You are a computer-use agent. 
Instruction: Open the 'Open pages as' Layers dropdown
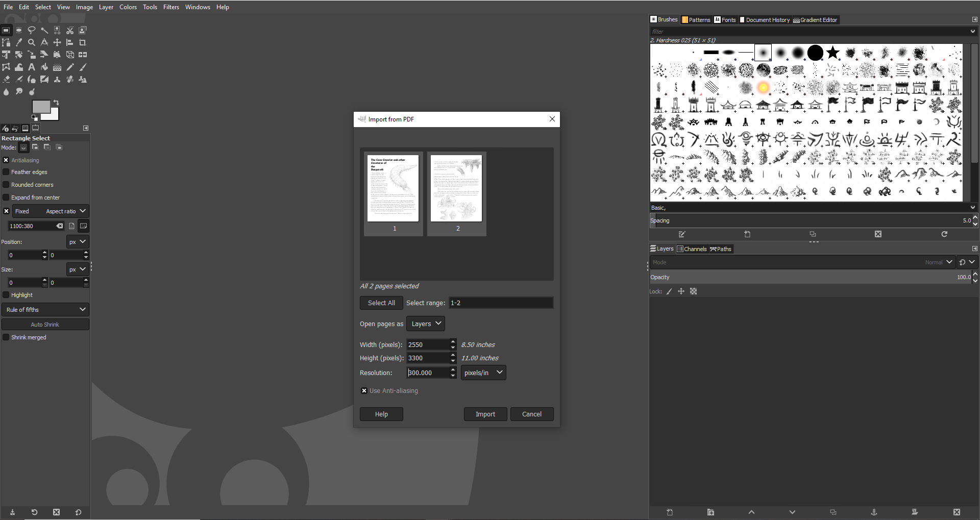pyautogui.click(x=426, y=324)
